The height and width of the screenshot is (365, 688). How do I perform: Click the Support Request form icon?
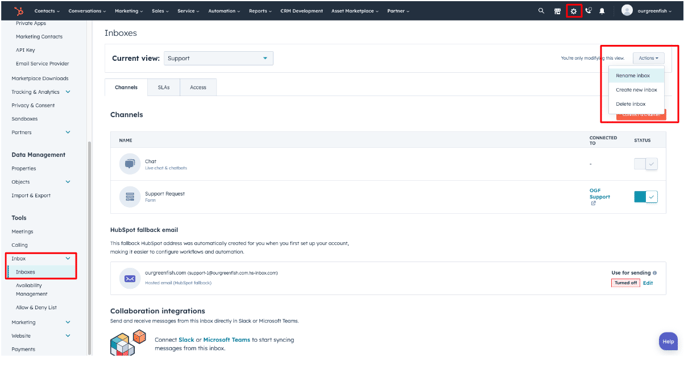click(x=130, y=197)
